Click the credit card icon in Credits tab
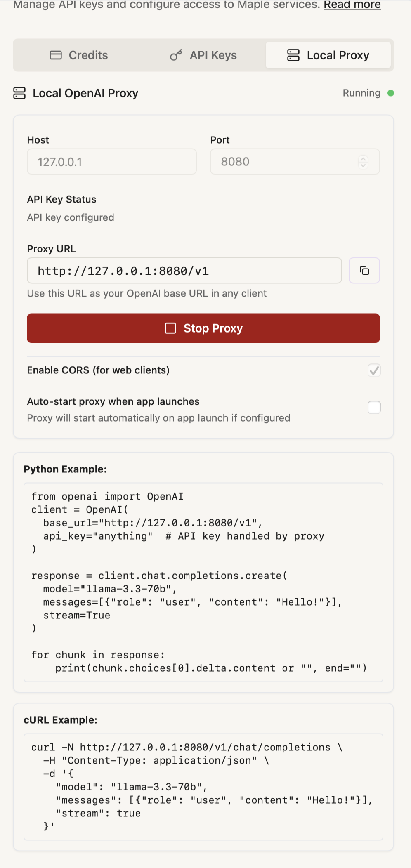411x868 pixels. click(56, 55)
